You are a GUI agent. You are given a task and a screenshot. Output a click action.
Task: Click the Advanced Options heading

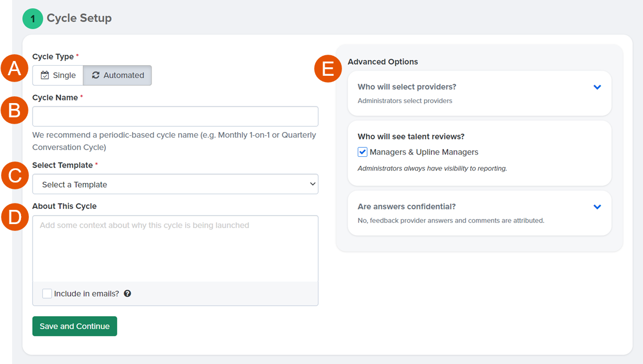383,62
